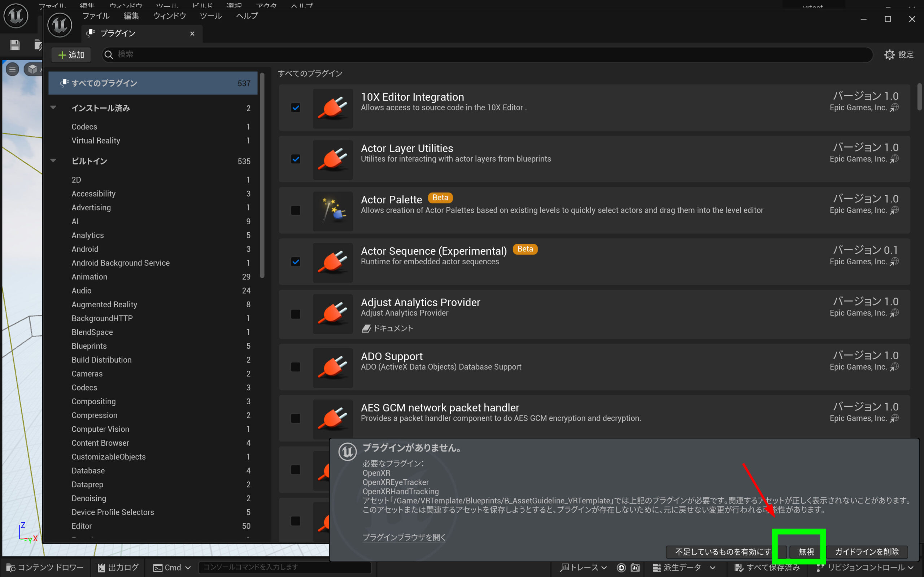The width and height of the screenshot is (924, 577).
Task: Open the Adjust Analytics Provider documentation icon
Action: pos(367,329)
